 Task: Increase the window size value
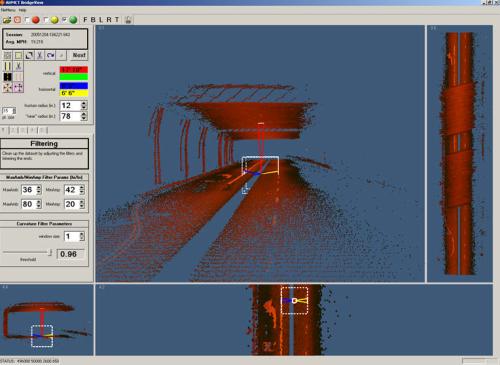pos(82,234)
